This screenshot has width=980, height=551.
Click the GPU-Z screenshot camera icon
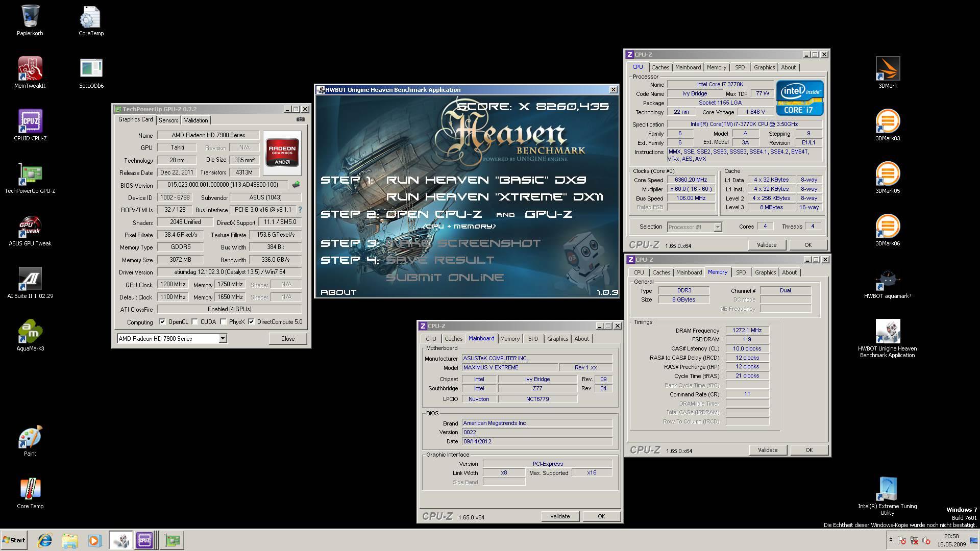click(x=301, y=119)
